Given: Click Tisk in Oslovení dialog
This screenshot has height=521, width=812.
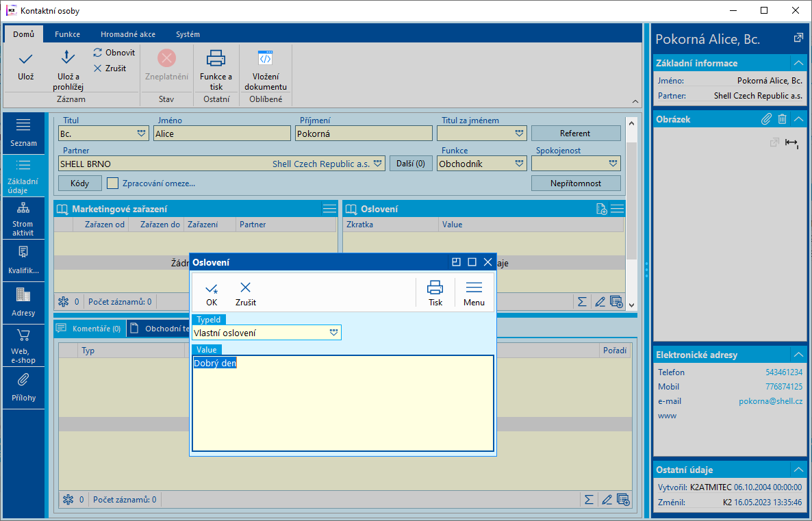Looking at the screenshot, I should coord(435,293).
